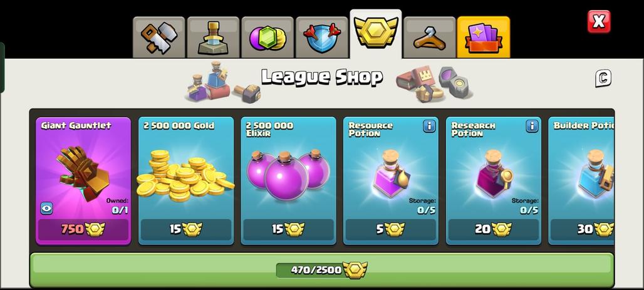644x290 pixels.
Task: Open the shield with arrows tab
Action: [321, 38]
